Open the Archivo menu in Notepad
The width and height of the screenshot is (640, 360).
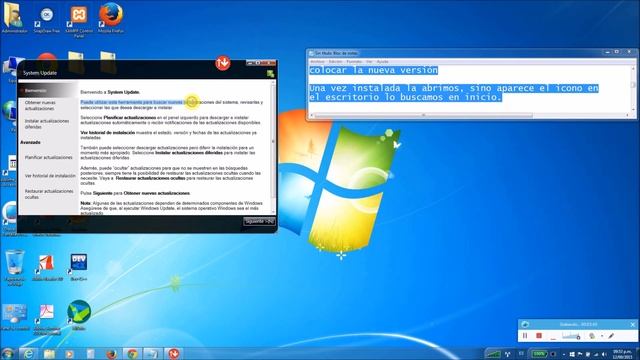[x=317, y=62]
